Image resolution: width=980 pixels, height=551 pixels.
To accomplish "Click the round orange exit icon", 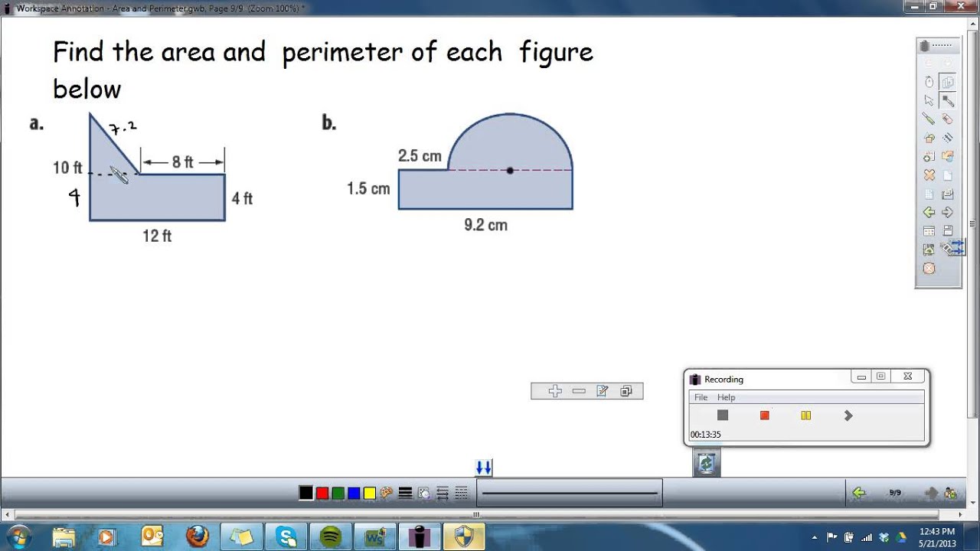I will point(929,268).
